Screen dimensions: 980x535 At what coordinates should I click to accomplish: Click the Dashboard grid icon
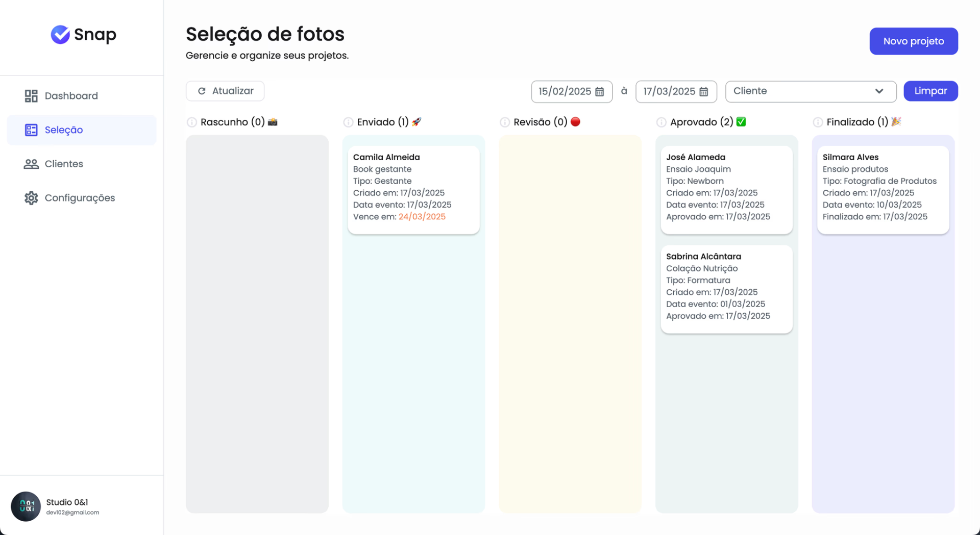pyautogui.click(x=31, y=96)
